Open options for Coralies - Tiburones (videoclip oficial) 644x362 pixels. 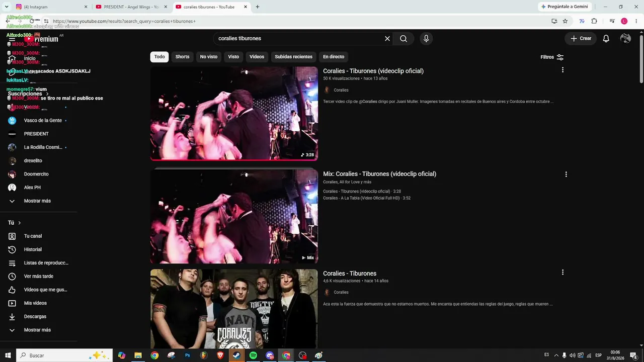[562, 70]
